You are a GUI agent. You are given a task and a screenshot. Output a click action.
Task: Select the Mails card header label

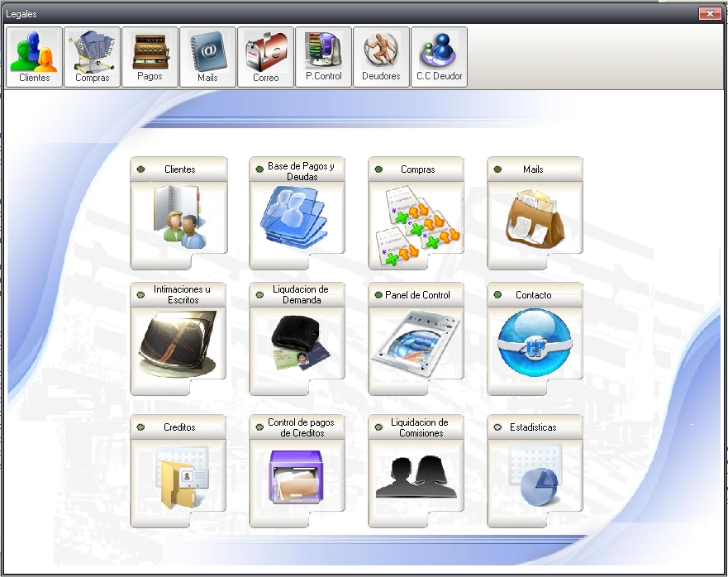(533, 169)
